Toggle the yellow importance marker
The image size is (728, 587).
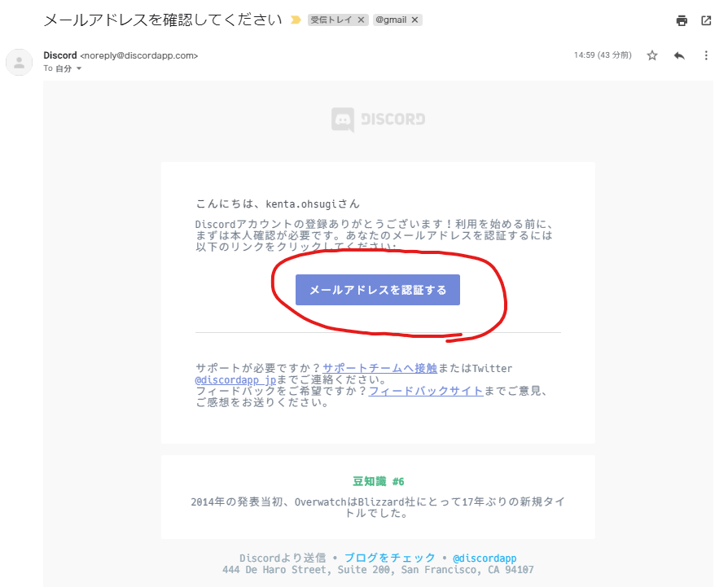point(296,20)
